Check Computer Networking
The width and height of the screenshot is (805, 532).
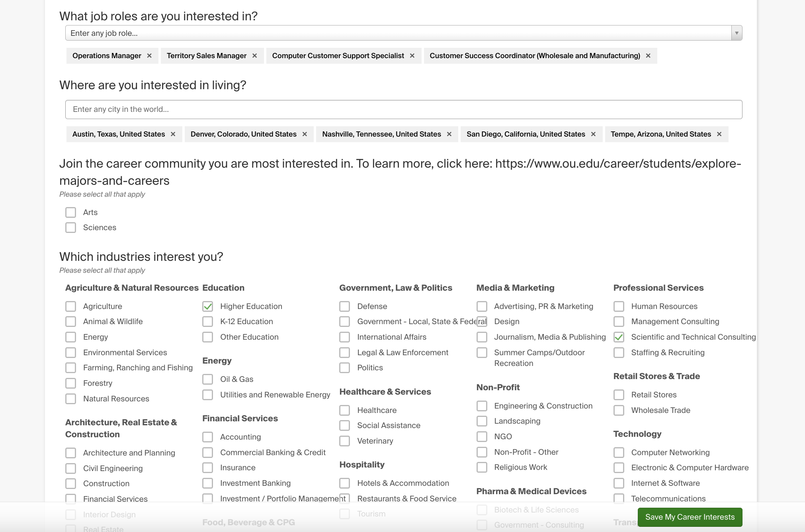click(619, 452)
